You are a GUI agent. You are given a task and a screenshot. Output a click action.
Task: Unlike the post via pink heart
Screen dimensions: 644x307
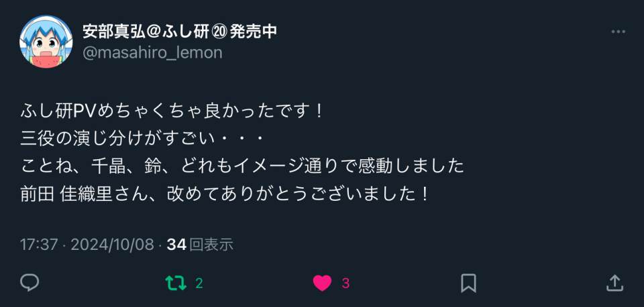coord(323,283)
